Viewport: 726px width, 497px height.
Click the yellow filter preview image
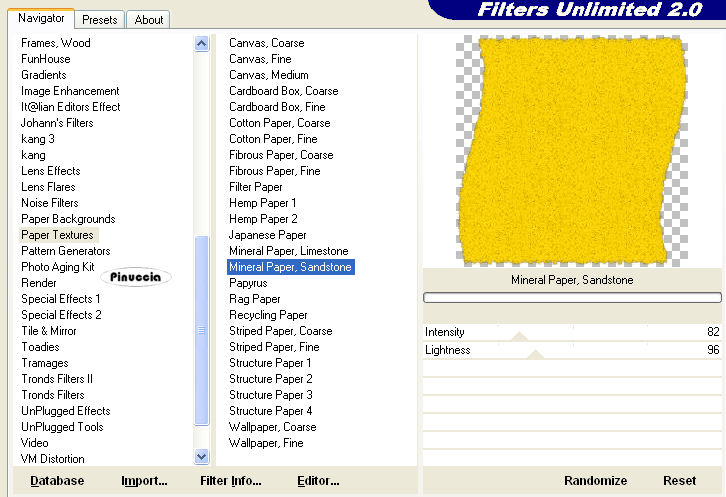point(571,151)
